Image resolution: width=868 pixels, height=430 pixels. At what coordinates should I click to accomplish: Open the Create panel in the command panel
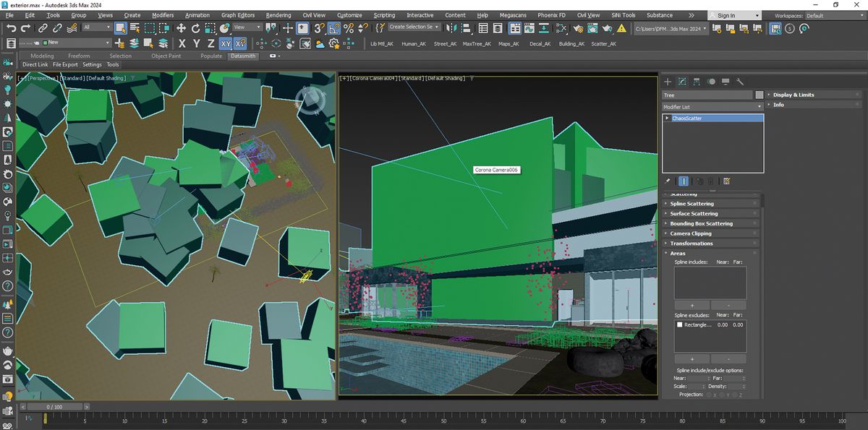668,81
